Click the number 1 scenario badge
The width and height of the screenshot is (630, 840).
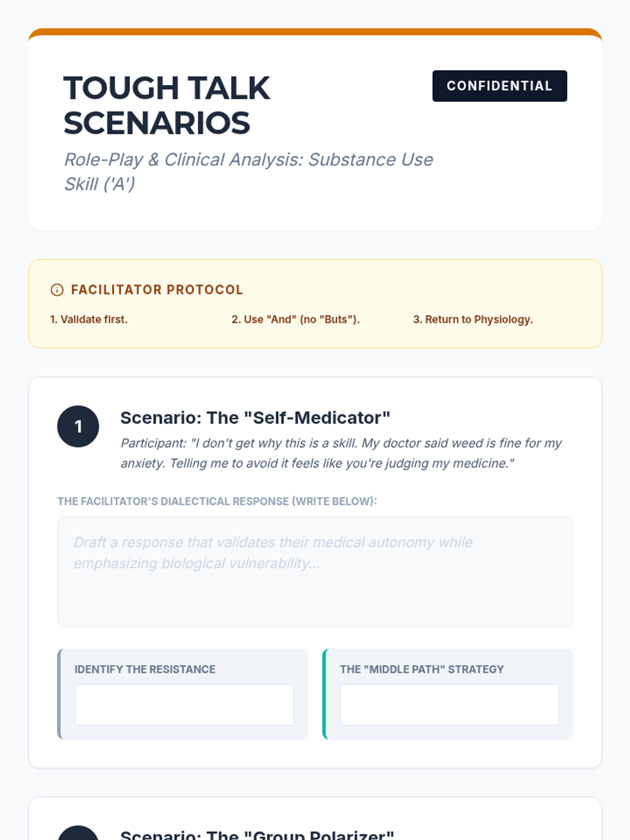tap(78, 426)
